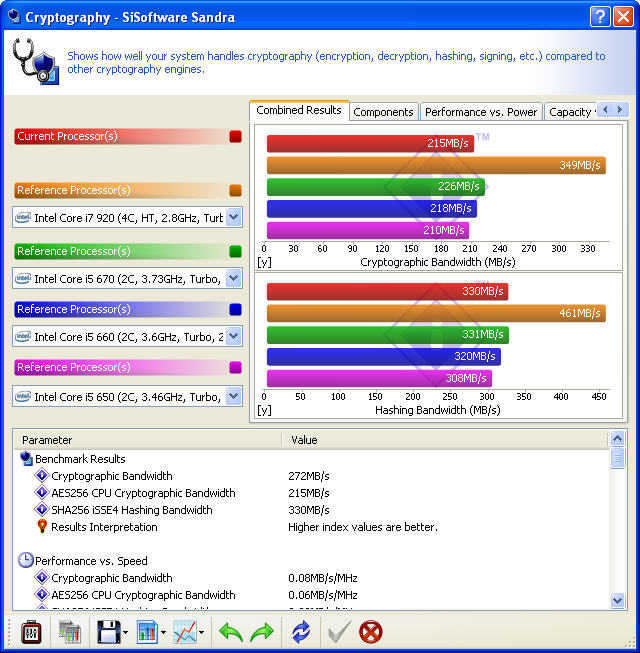This screenshot has width=640, height=653.
Task: Click the 320MB/s blue hashing bar
Action: click(384, 356)
